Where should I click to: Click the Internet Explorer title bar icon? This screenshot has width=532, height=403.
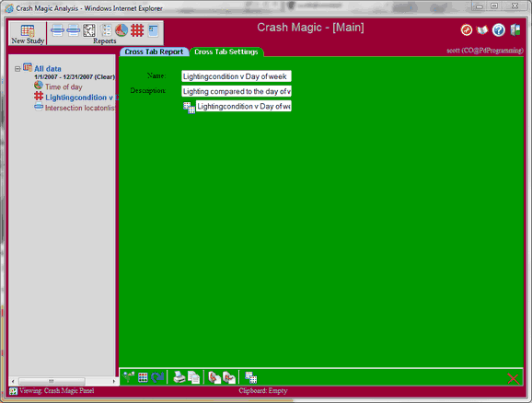coord(9,8)
